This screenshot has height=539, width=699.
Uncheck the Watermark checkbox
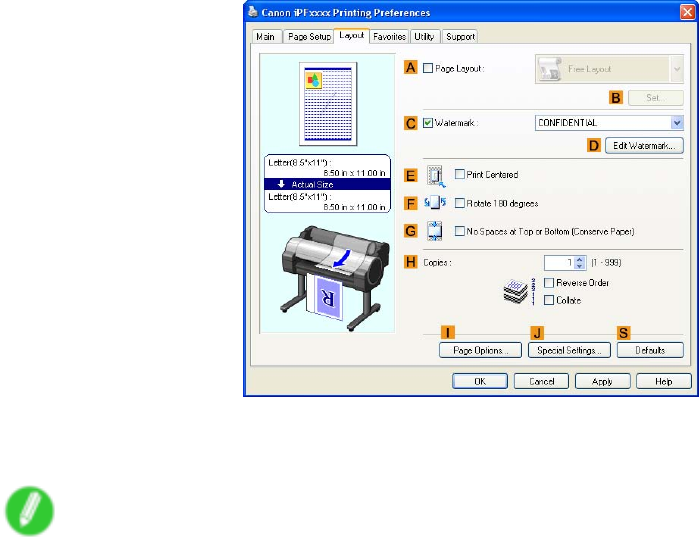click(428, 123)
